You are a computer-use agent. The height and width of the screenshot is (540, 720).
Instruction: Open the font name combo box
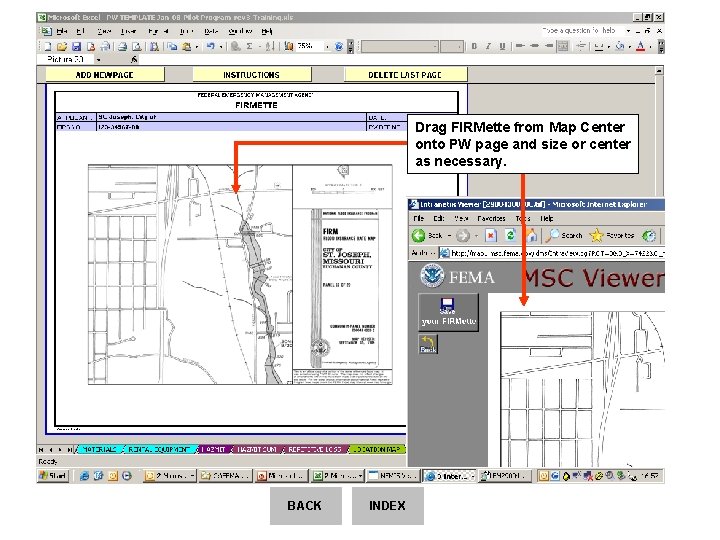(x=399, y=46)
